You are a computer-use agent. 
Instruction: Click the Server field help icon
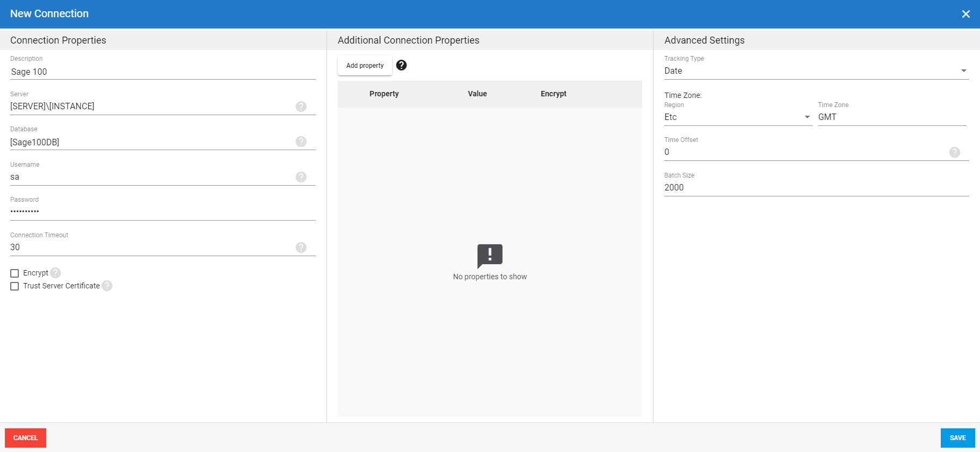point(301,107)
